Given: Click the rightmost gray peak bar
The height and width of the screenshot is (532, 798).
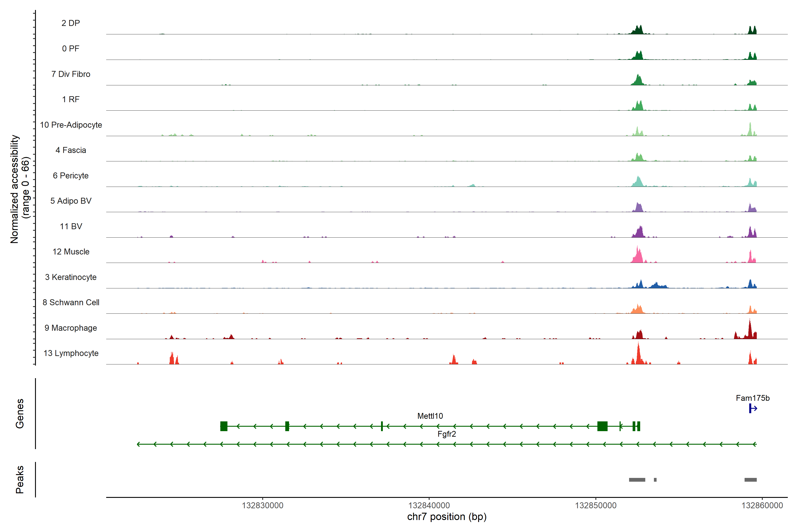Looking at the screenshot, I should tap(751, 480).
